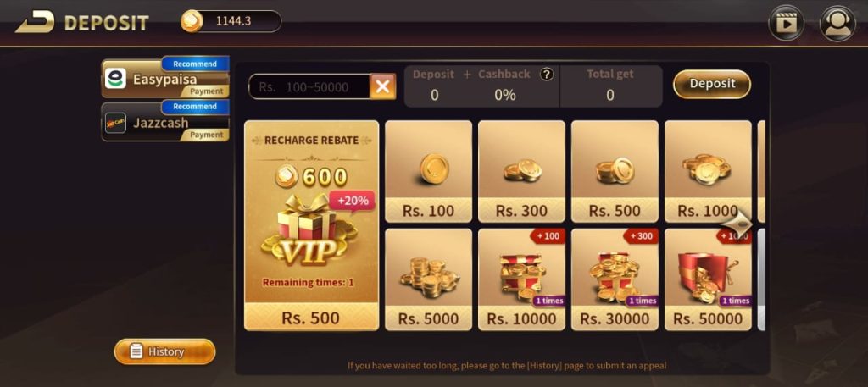Focus the Rs. 100~50000 amount field
The height and width of the screenshot is (387, 868).
tap(309, 86)
